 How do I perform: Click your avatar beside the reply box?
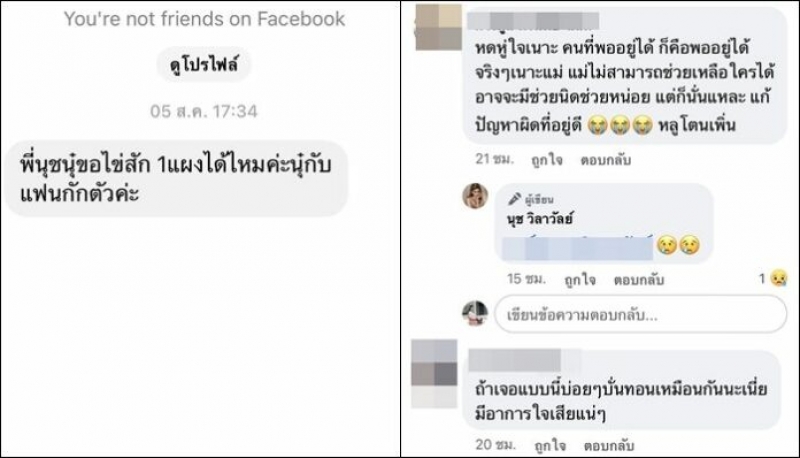(x=475, y=313)
